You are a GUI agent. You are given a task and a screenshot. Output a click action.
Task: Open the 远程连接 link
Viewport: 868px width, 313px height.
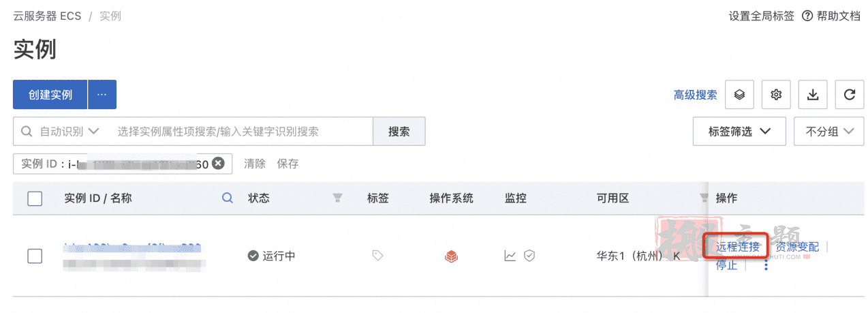tap(737, 247)
